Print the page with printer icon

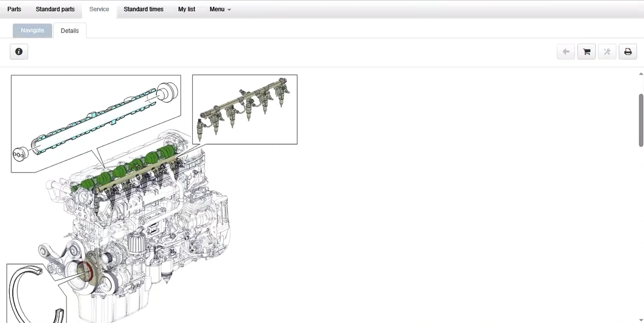pos(628,52)
